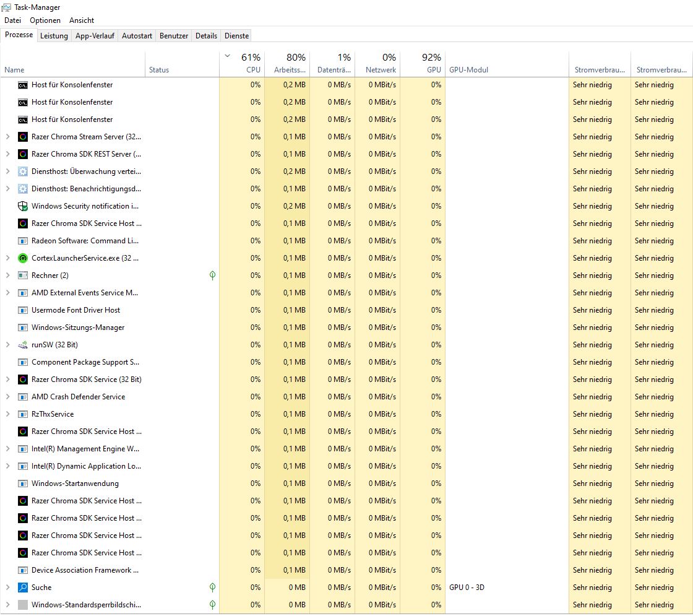Expand Diensthost: Überwachung vertei group
693x616 pixels.
pyautogui.click(x=7, y=171)
